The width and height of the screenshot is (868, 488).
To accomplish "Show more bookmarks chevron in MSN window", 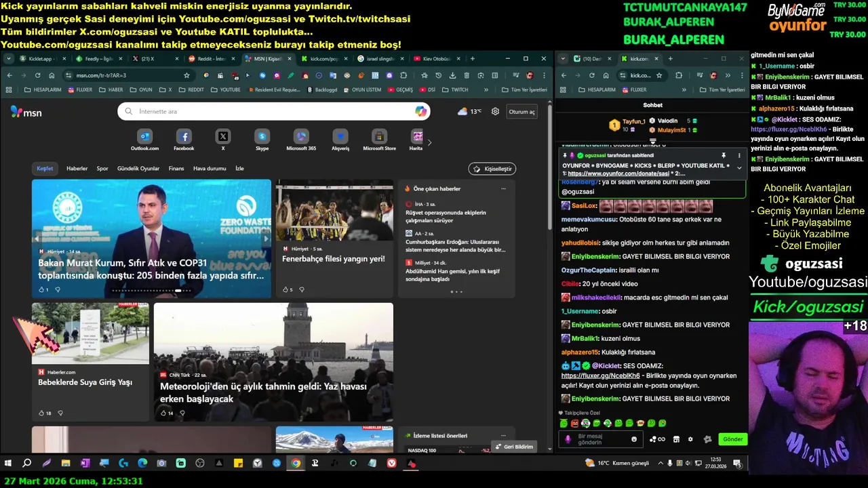I will pyautogui.click(x=486, y=89).
